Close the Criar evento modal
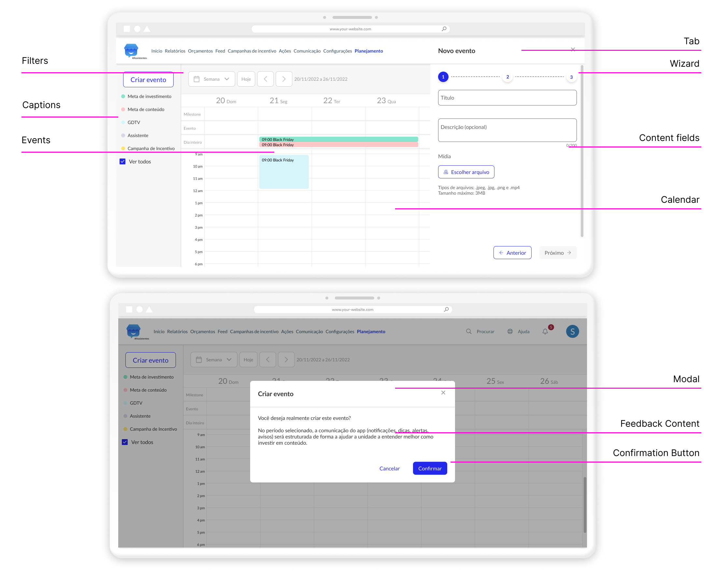This screenshot has height=583, width=728. (443, 393)
